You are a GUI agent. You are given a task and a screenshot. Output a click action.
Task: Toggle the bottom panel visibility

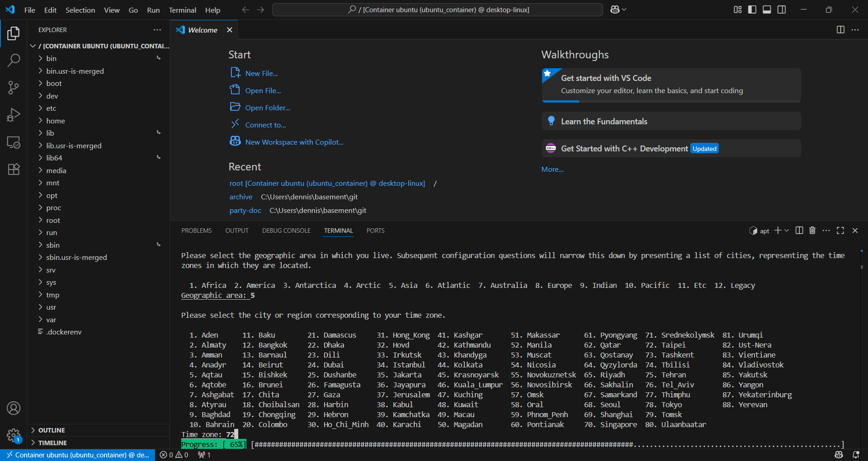pyautogui.click(x=766, y=9)
